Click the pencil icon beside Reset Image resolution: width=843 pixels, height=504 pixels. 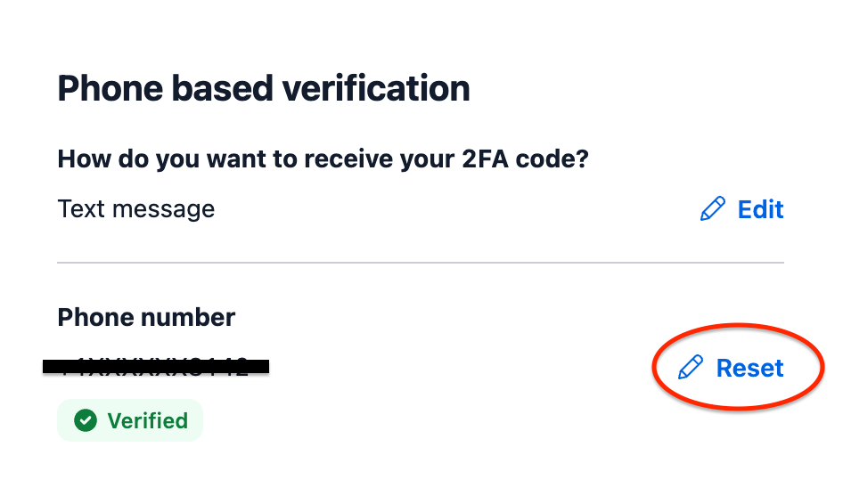click(691, 367)
